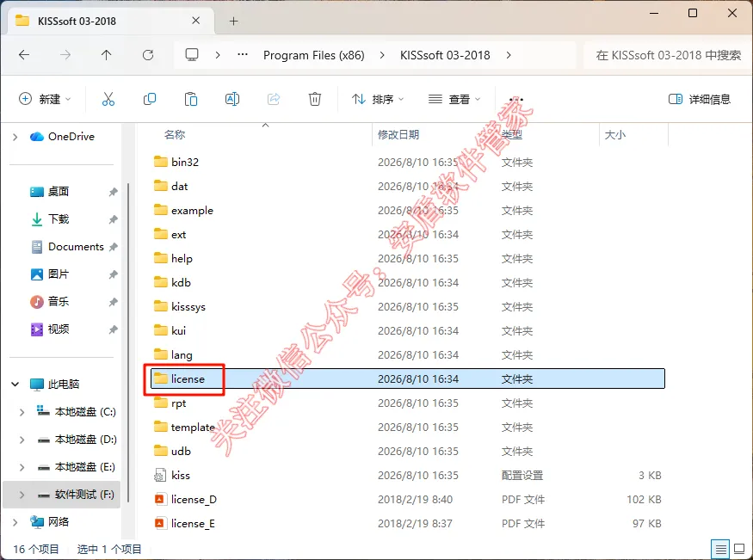Close the KISSsoft 03-2018 tab

tap(195, 21)
